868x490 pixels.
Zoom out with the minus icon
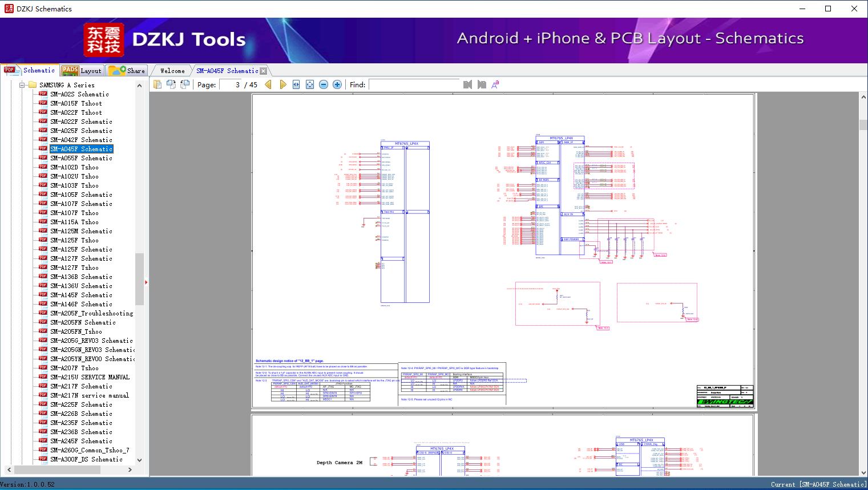click(324, 84)
